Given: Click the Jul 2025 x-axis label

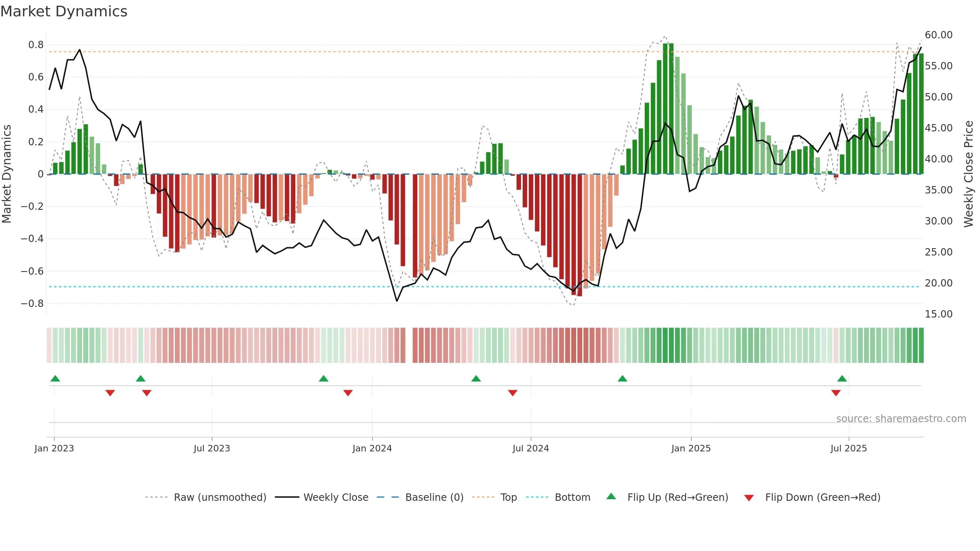Looking at the screenshot, I should [849, 448].
